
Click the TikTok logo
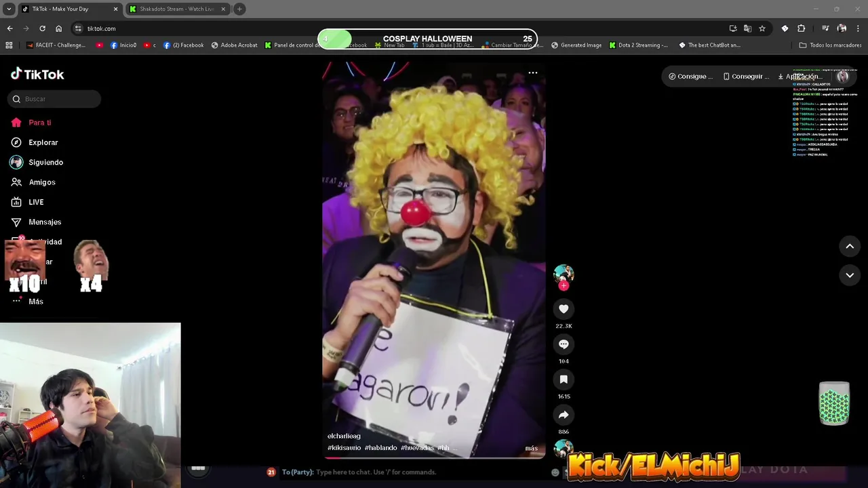coord(37,74)
